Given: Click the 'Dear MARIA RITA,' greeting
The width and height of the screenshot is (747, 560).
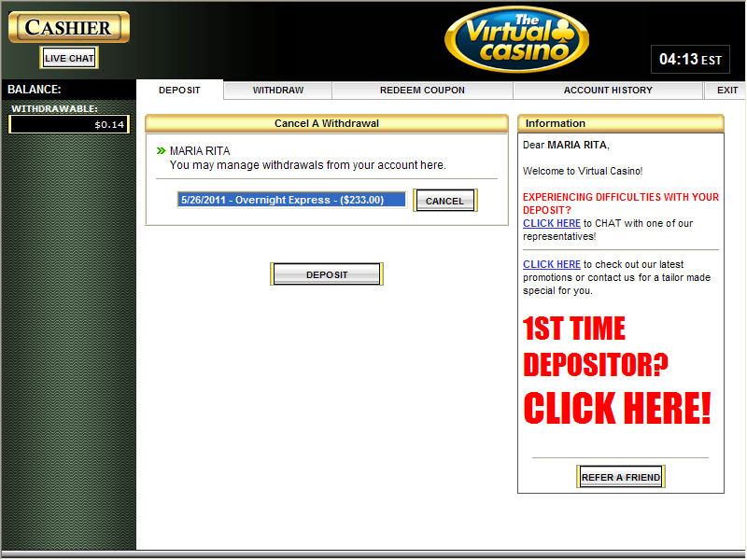Looking at the screenshot, I should tap(566, 145).
